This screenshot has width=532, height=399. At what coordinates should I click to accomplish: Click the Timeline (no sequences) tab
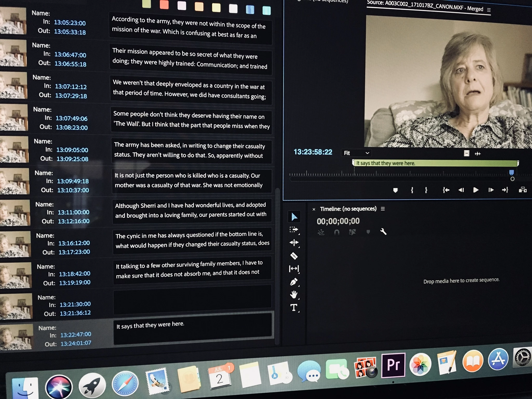(348, 209)
